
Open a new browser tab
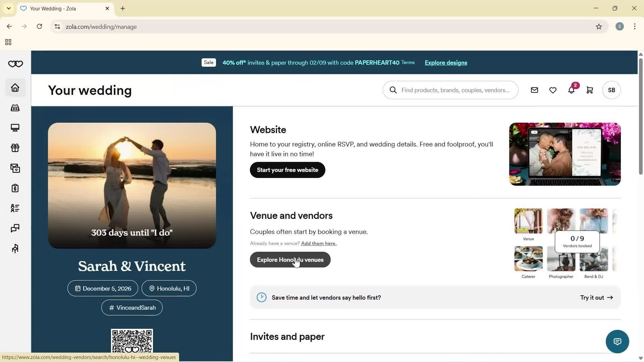tap(123, 9)
